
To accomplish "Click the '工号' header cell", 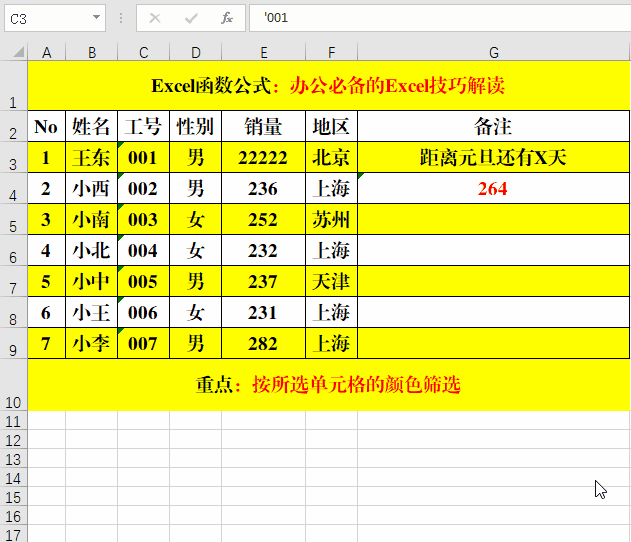I will [143, 126].
